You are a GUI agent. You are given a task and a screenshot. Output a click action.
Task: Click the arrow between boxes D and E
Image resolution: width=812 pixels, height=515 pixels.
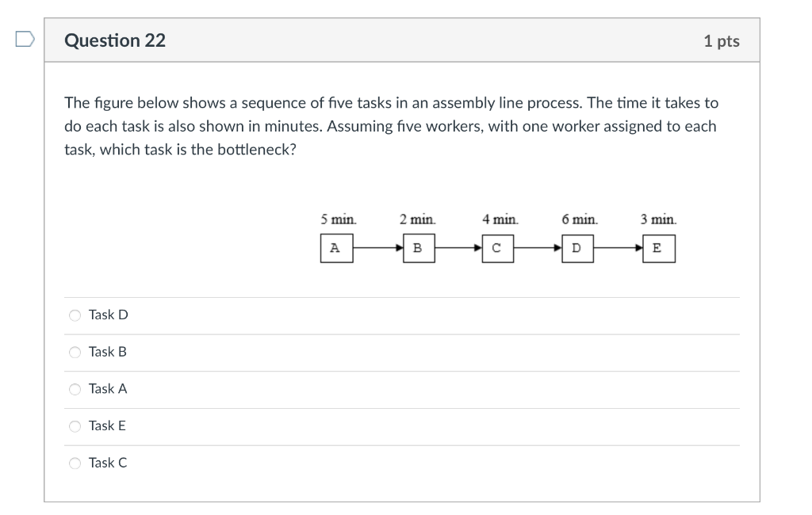[x=617, y=248]
